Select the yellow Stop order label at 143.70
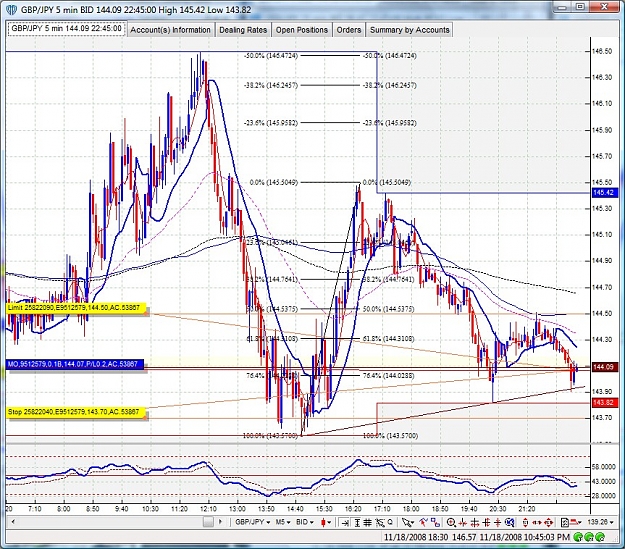This screenshot has height=549, width=625. [77, 412]
